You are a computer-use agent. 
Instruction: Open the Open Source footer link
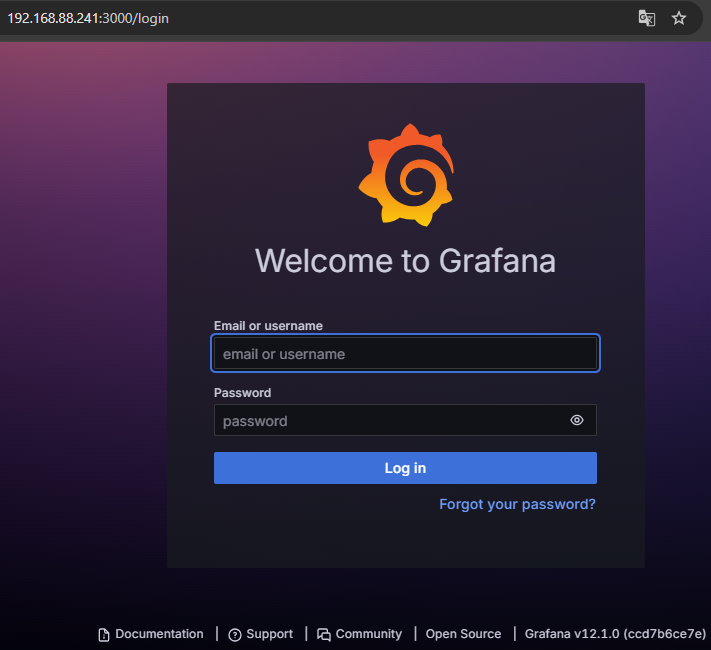(x=463, y=634)
